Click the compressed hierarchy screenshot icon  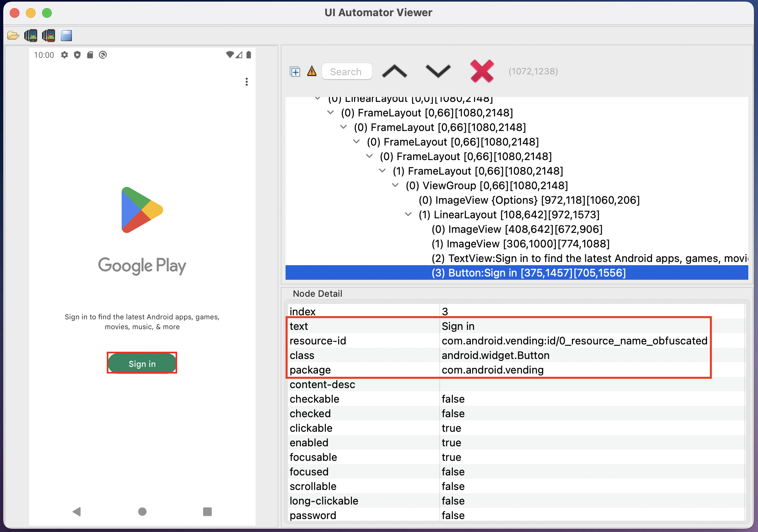click(x=49, y=36)
